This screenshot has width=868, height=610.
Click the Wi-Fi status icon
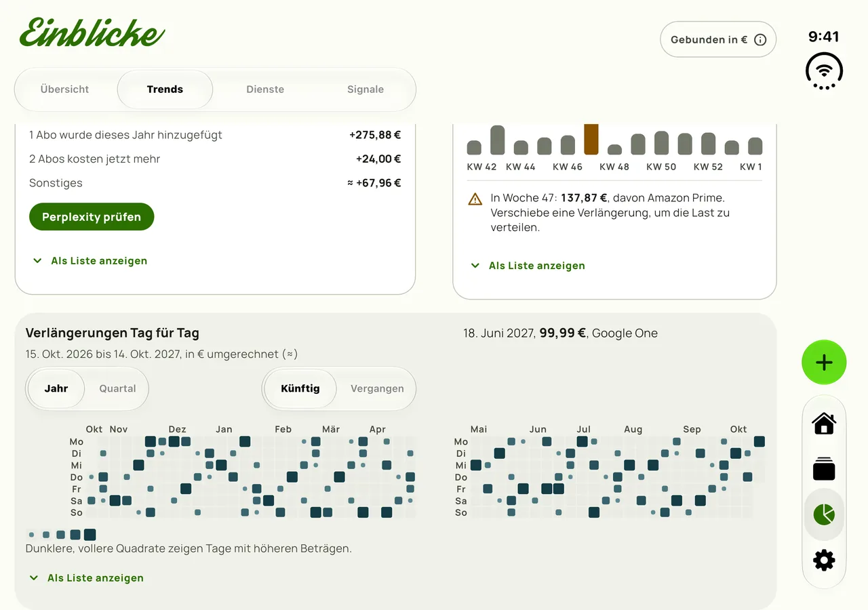coord(824,70)
